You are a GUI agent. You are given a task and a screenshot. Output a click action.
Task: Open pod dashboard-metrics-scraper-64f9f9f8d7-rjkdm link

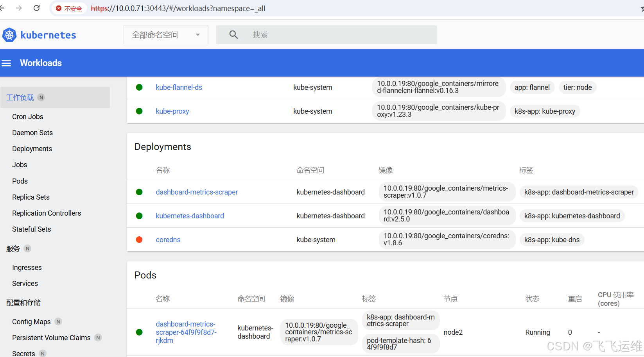coord(186,332)
